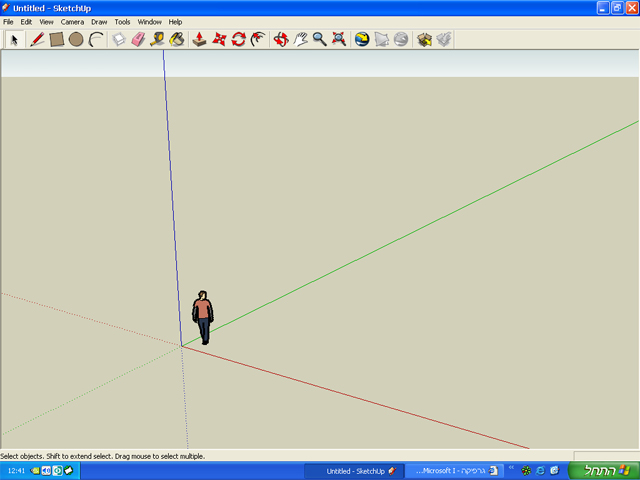Activate the Pan hand tool
Viewport: 640px width, 480px height.
[300, 40]
